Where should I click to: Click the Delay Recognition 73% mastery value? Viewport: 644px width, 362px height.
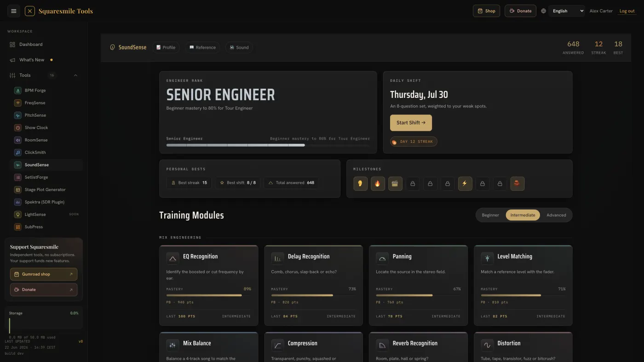click(x=352, y=289)
